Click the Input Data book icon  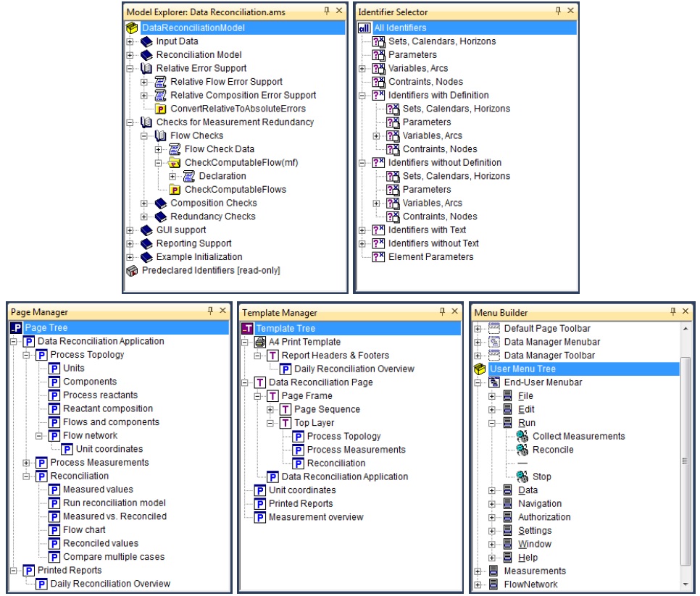(x=146, y=41)
